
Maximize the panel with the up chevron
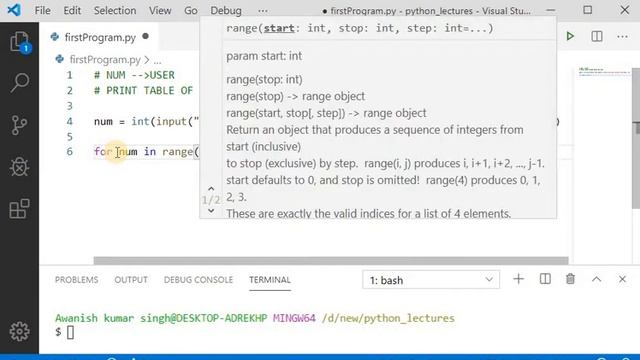[596, 279]
